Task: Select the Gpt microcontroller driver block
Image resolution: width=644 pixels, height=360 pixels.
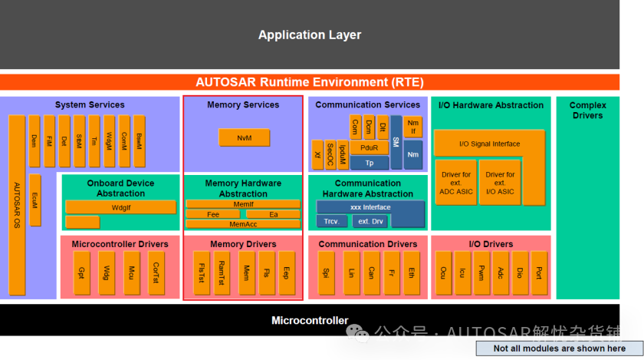Action: point(80,272)
